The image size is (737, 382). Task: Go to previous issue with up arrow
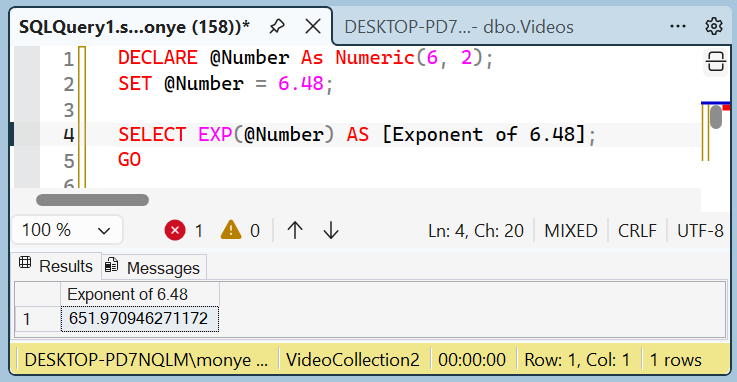click(x=295, y=230)
